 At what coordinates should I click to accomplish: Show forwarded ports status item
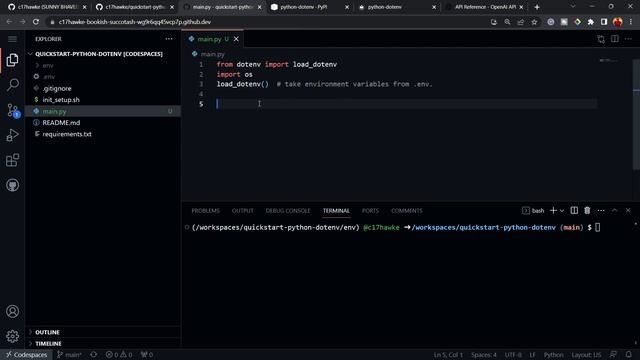coord(147,355)
